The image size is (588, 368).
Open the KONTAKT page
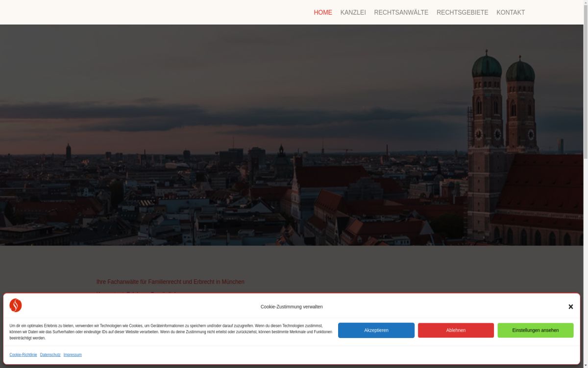511,12
